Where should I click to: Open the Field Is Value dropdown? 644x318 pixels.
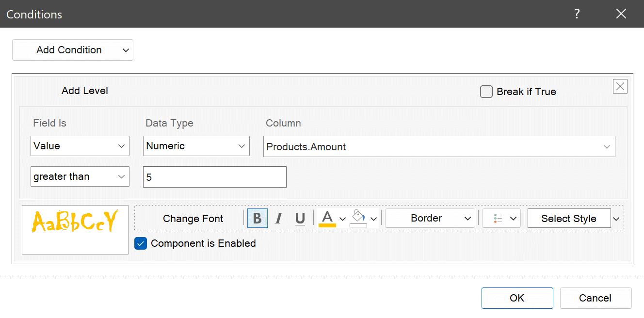point(80,146)
